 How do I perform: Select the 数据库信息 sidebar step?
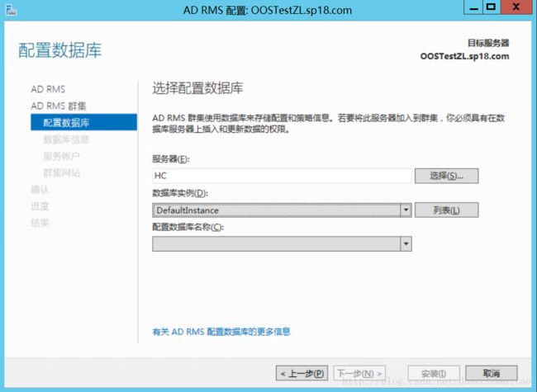tap(66, 139)
